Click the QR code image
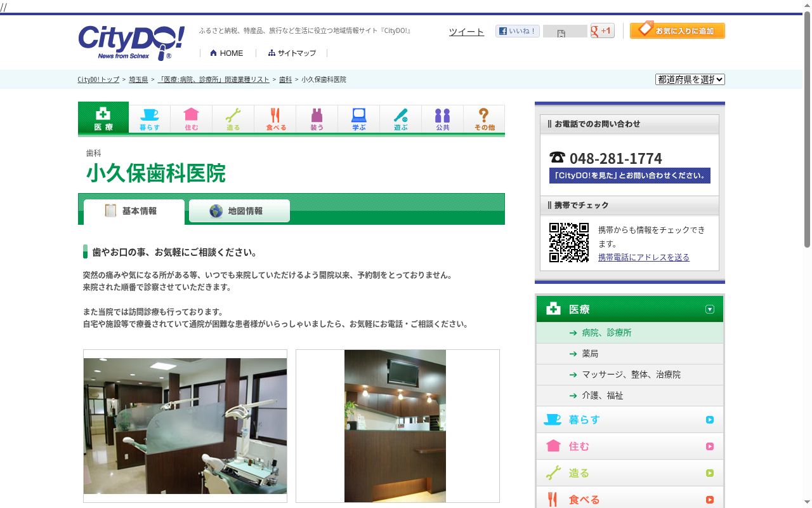The width and height of the screenshot is (812, 508). [569, 243]
